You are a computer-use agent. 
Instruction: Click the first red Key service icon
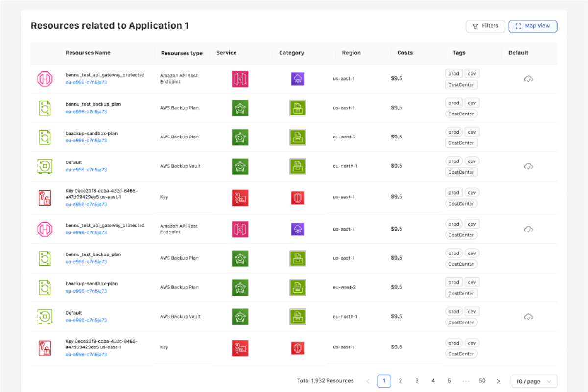[240, 197]
